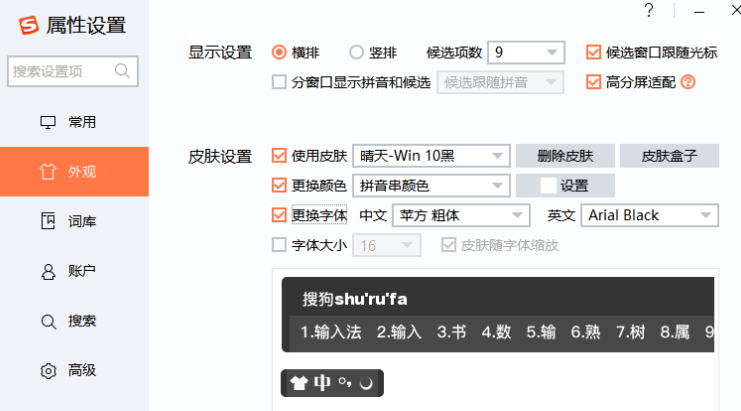Viewport: 741px width, 411px height.
Task: Click the search magnifier icon in settings search
Action: click(x=123, y=71)
